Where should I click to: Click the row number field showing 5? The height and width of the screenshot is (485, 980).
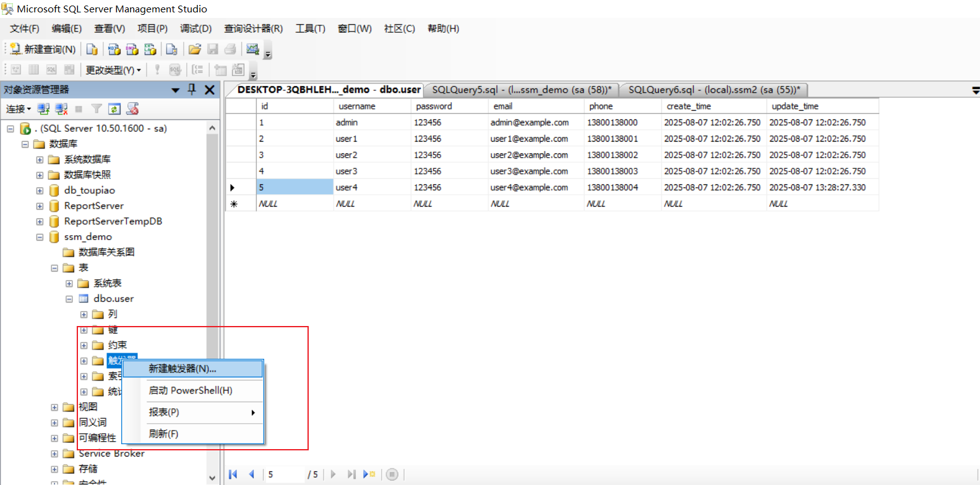click(285, 474)
